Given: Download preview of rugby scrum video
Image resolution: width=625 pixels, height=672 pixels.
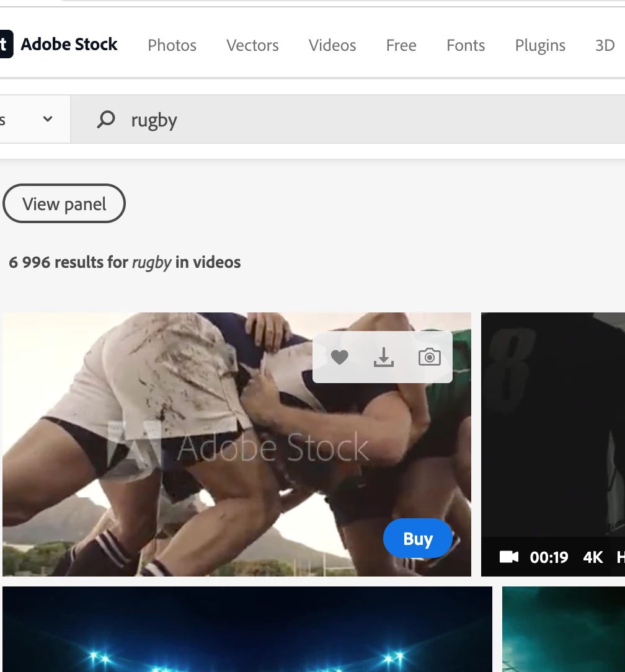Looking at the screenshot, I should pyautogui.click(x=384, y=357).
